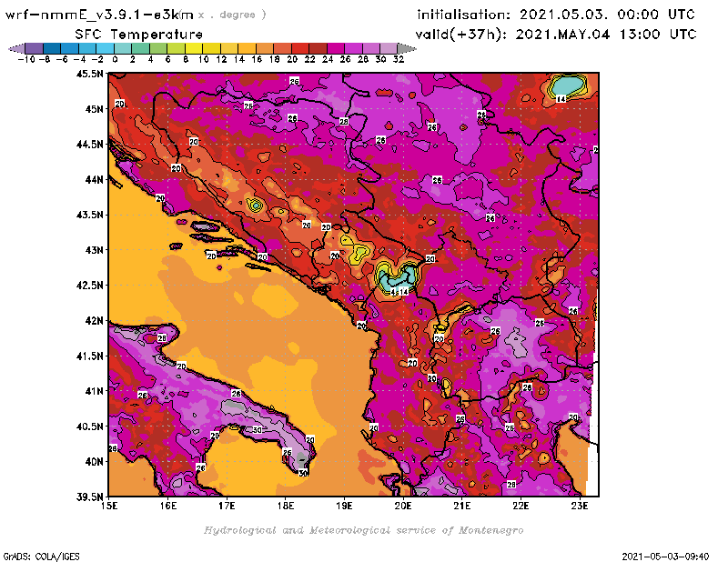Click the '17E' longitude axis label
The width and height of the screenshot is (728, 562).
click(x=227, y=506)
